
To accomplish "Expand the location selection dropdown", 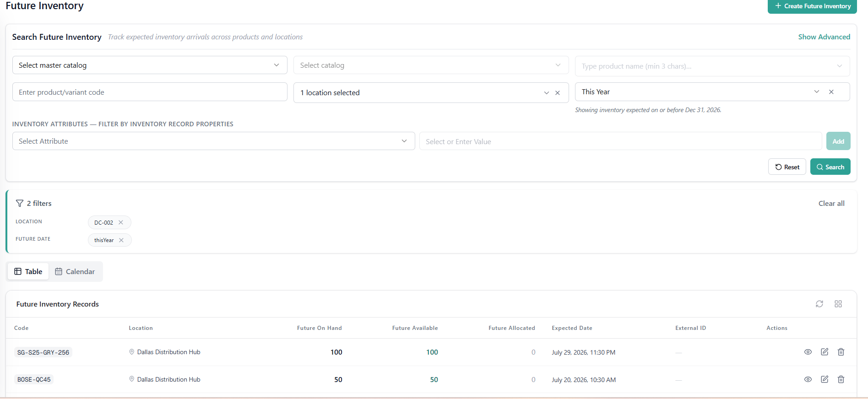I will point(546,93).
